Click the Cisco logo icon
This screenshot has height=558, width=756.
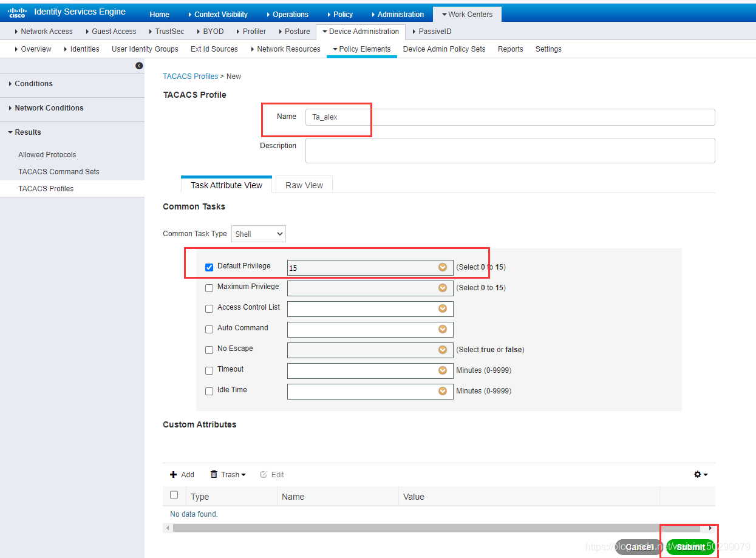pos(16,11)
